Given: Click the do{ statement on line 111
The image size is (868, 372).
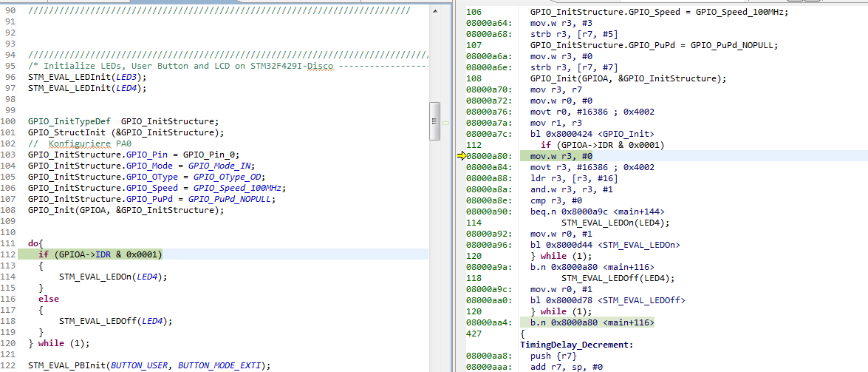Looking at the screenshot, I should click(x=35, y=243).
